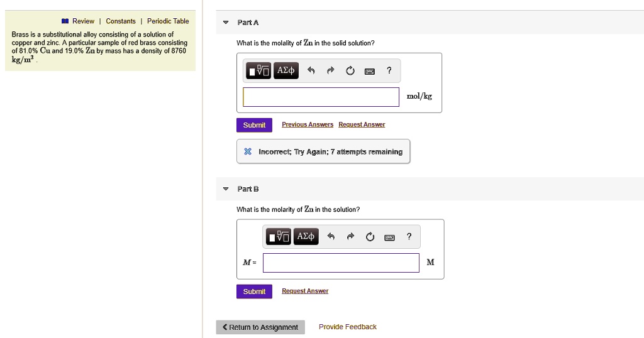Viewport: 644px width, 338px height.
Task: Reset the Part B answer field
Action: (370, 237)
